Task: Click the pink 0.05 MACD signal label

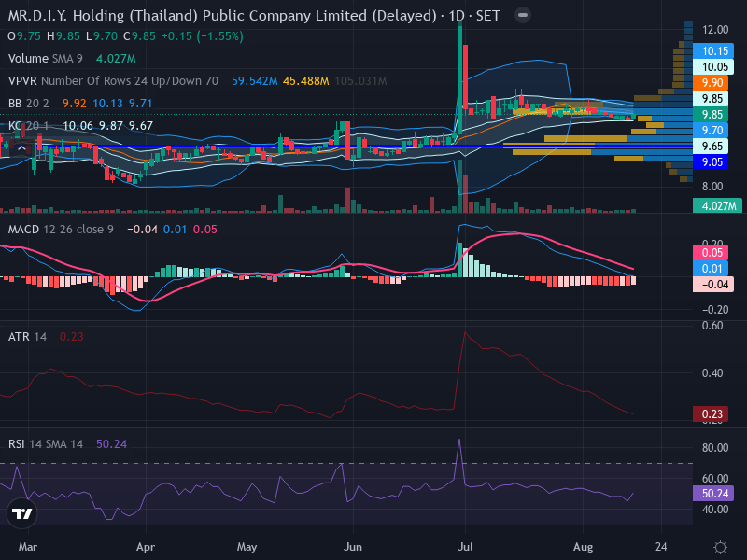Action: pos(711,253)
